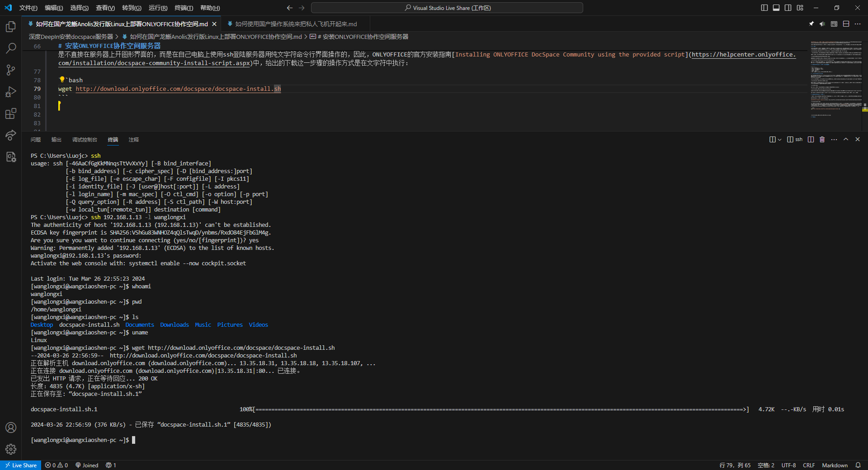868x470 pixels.
Task: Toggle the secondary side bar layout button
Action: (x=788, y=8)
